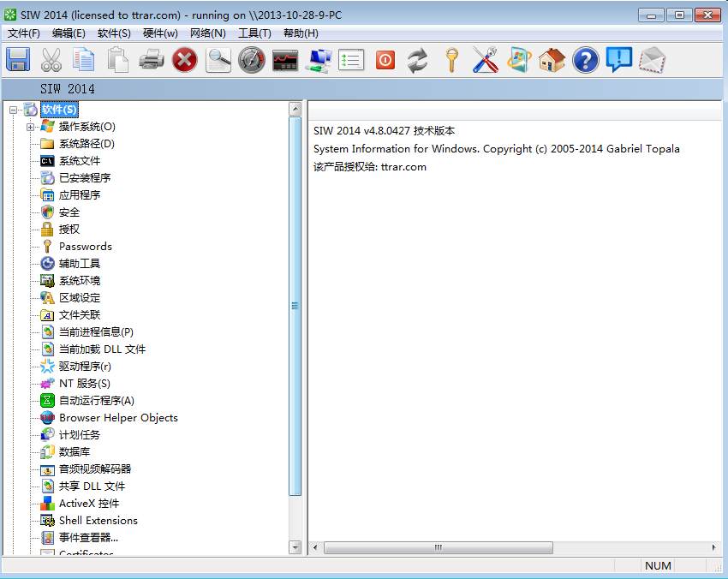Viewport: 728px width, 579px height.
Task: Click the horizontal scrollbar thumb in right pane
Action: tap(439, 547)
